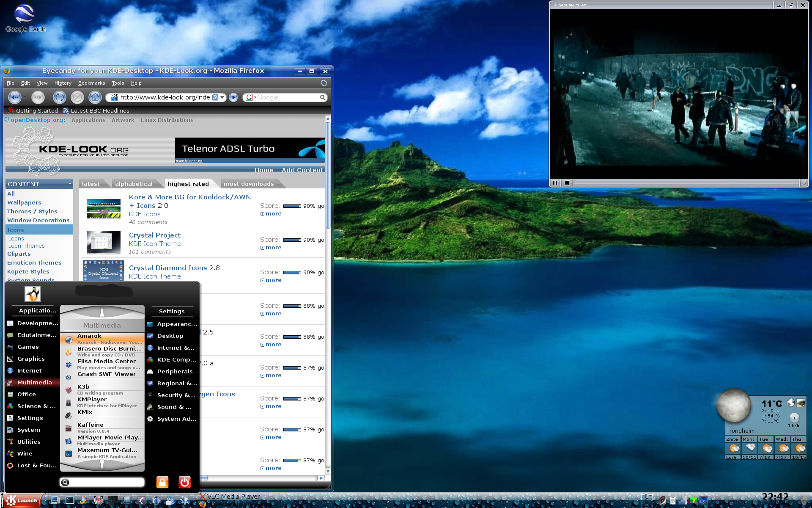This screenshot has height=508, width=812.
Task: Open the Bookmarks menu in Firefox
Action: point(91,83)
